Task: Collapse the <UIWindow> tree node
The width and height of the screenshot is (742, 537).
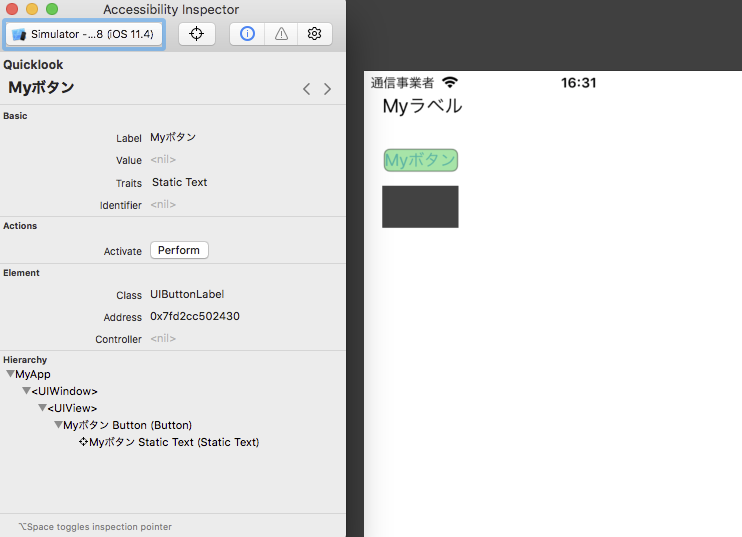Action: pos(26,391)
